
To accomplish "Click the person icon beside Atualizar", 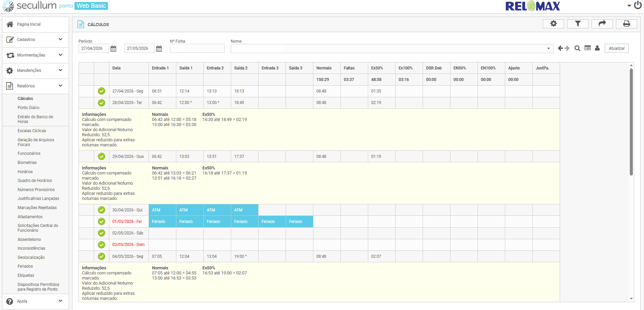I will point(597,48).
